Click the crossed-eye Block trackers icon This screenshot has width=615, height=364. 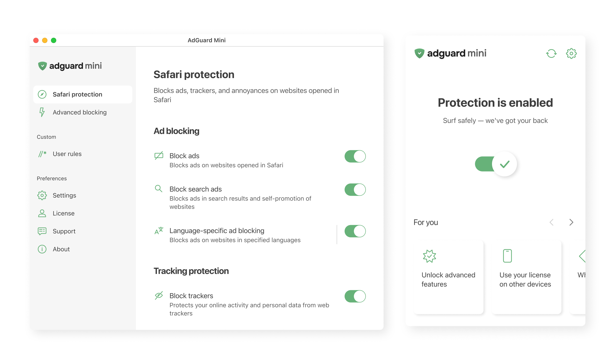click(x=159, y=295)
